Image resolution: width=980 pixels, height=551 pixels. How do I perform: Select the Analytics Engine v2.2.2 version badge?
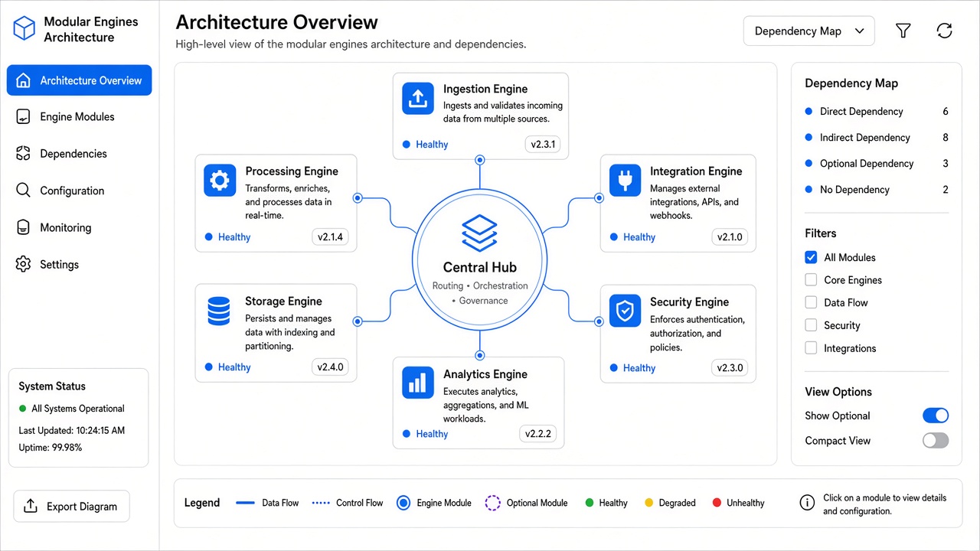pos(538,433)
